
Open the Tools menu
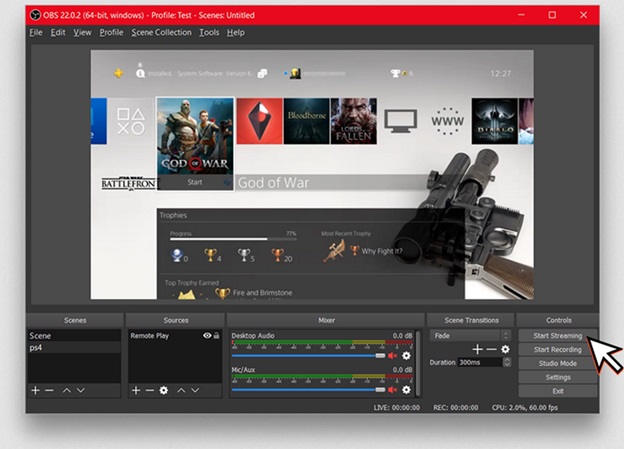209,33
